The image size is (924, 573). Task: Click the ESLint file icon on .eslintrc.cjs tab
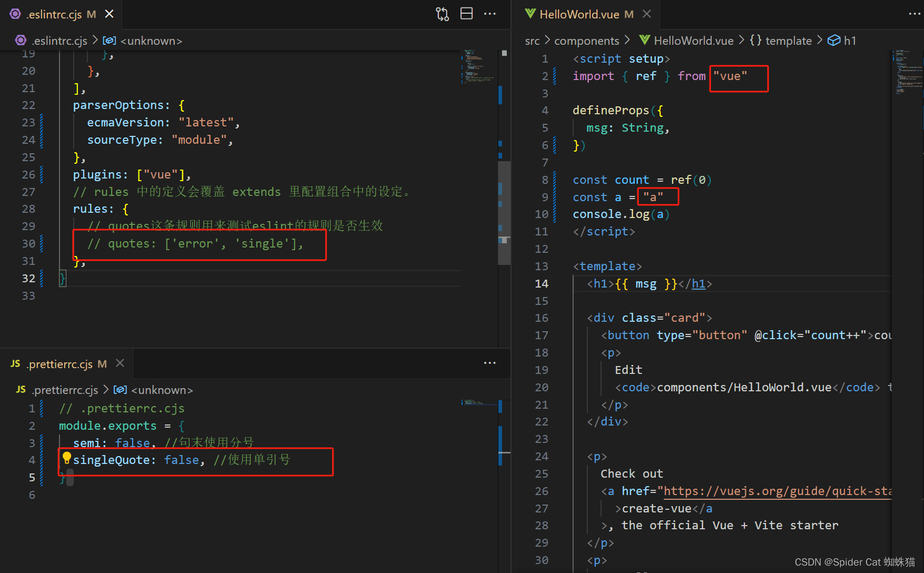pyautogui.click(x=15, y=14)
